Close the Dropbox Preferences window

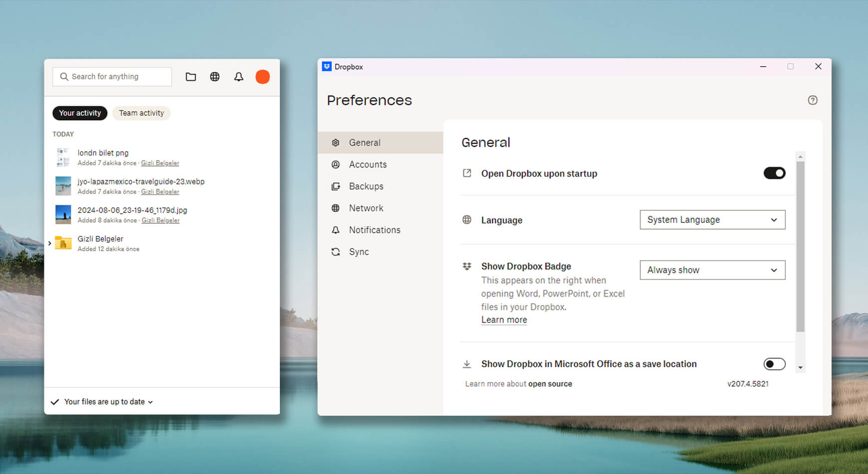(818, 66)
